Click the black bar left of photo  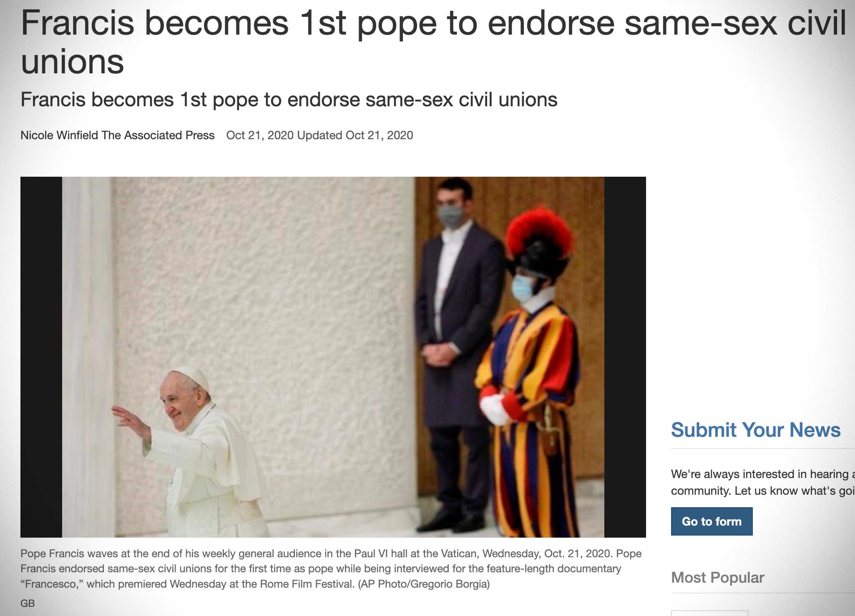41,357
